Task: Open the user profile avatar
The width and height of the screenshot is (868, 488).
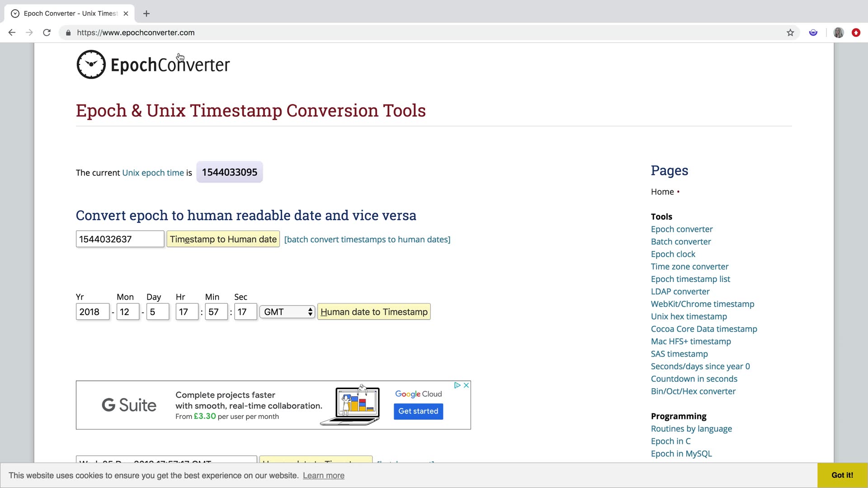Action: click(838, 33)
